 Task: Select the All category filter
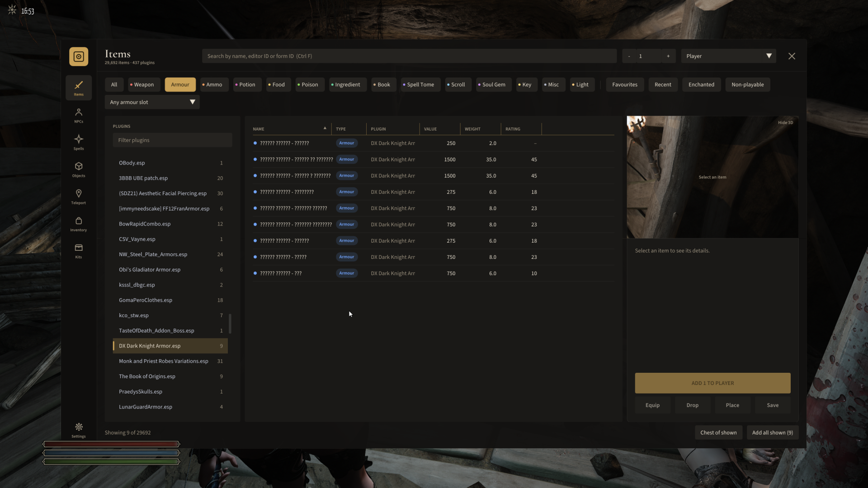114,84
